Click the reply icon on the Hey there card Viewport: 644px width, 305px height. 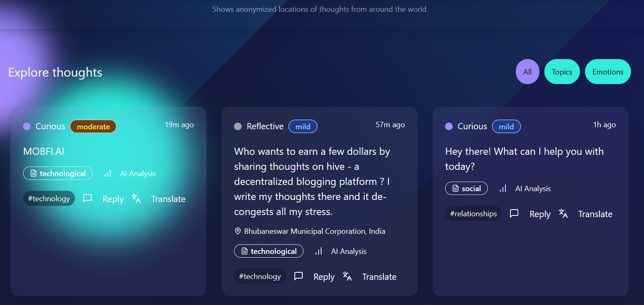tap(514, 213)
